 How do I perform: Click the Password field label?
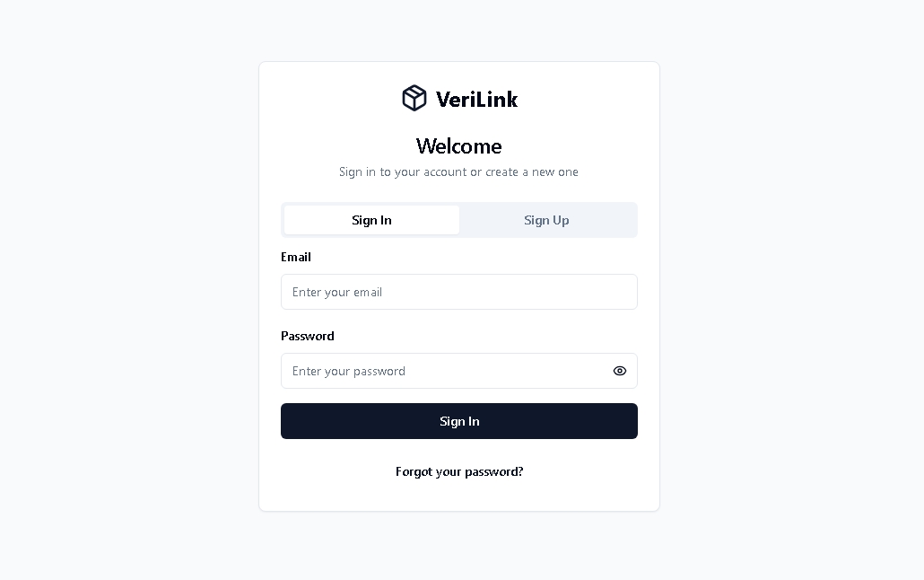[308, 336]
